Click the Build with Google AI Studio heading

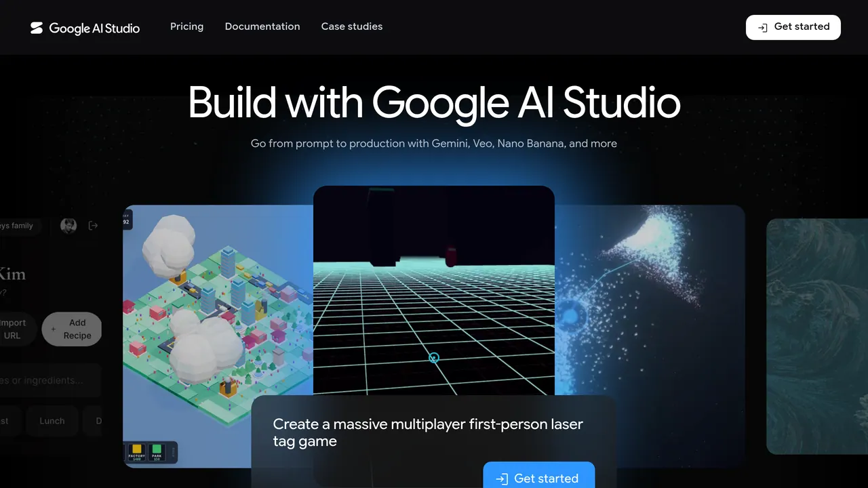click(434, 103)
